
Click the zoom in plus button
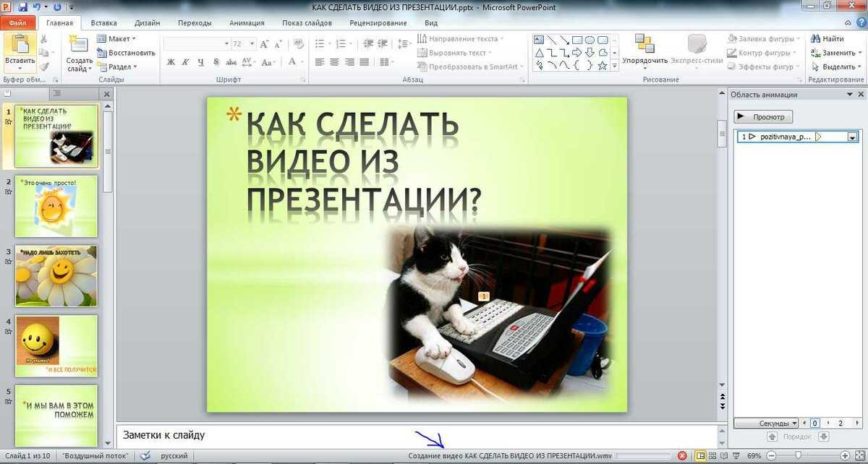tap(845, 456)
